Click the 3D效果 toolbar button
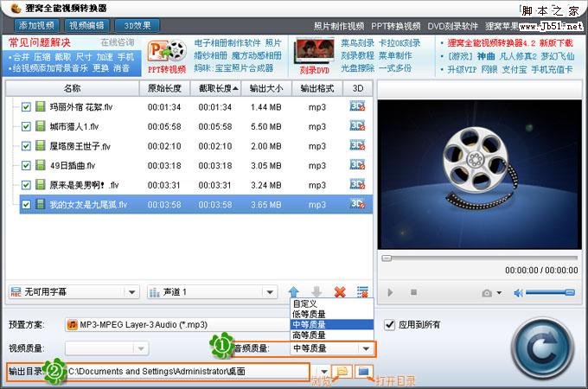 (137, 25)
